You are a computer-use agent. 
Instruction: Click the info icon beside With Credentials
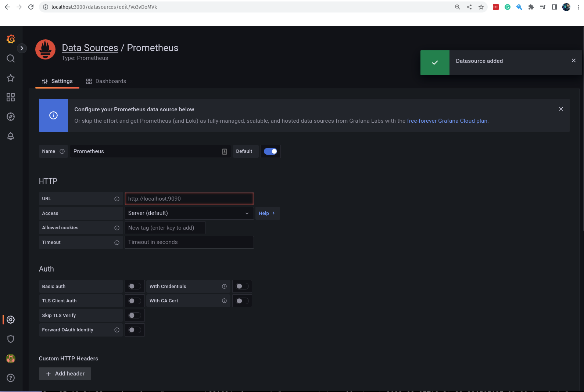pos(224,287)
